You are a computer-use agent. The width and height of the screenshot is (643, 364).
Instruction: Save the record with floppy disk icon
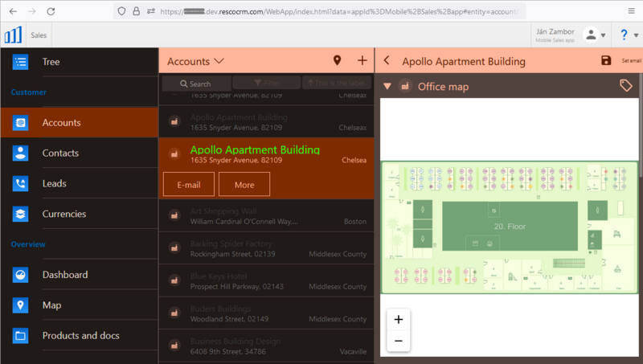click(x=606, y=61)
